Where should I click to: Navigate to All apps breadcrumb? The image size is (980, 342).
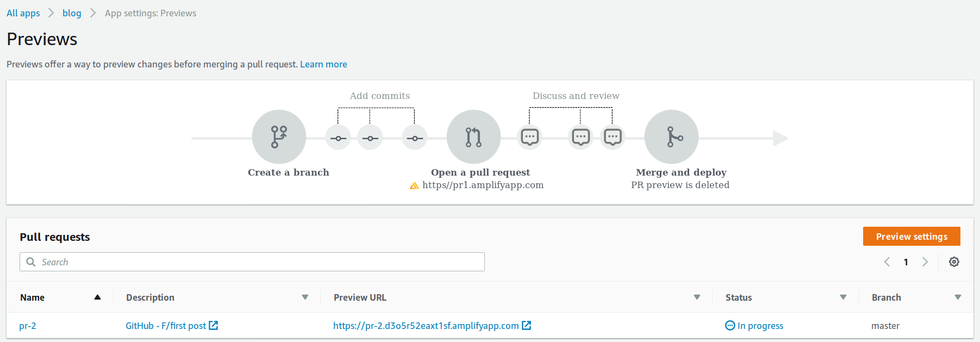(x=23, y=13)
